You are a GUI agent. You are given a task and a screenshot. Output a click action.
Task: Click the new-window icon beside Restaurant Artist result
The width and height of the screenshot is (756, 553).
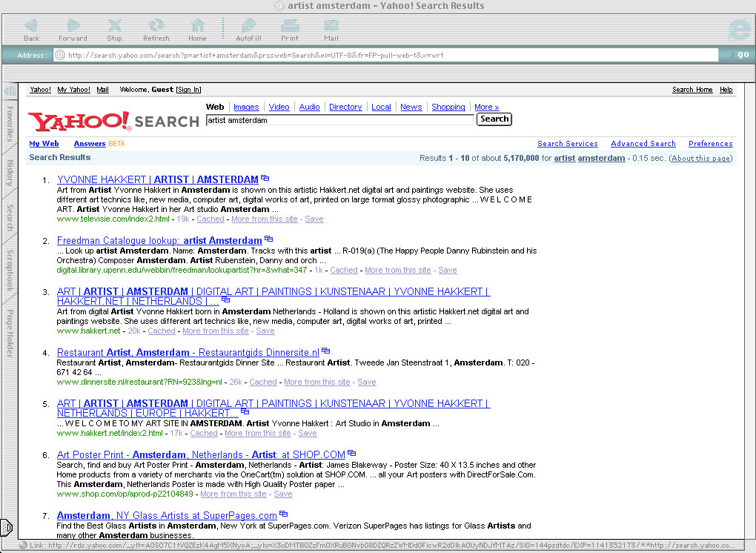coord(326,351)
